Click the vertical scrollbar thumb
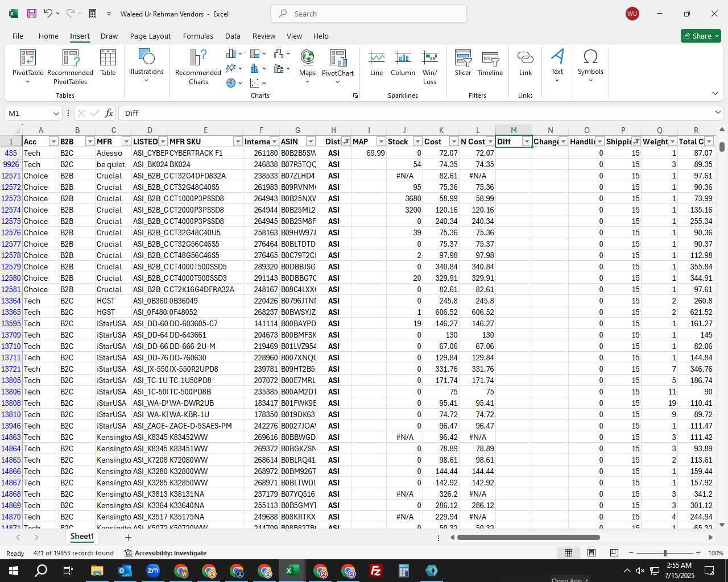 722,146
